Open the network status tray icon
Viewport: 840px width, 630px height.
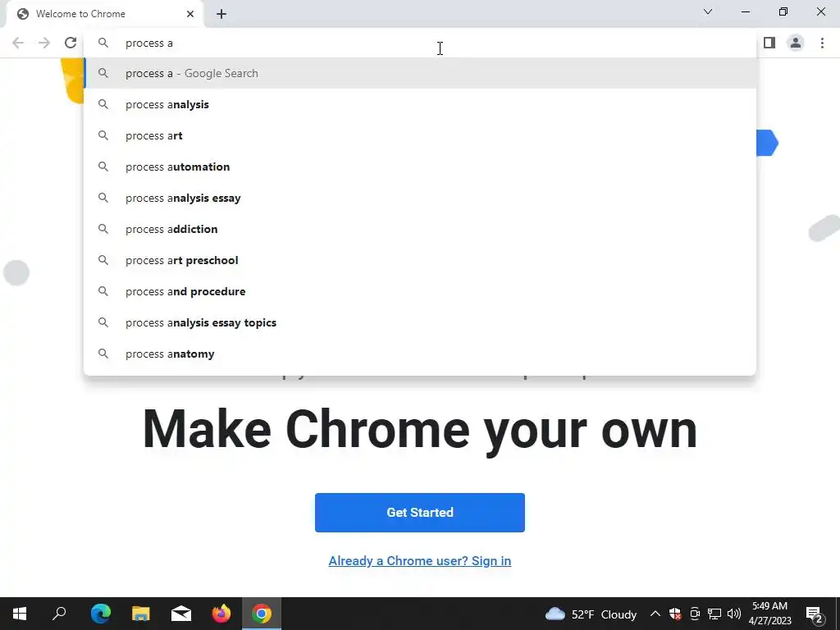click(x=714, y=614)
